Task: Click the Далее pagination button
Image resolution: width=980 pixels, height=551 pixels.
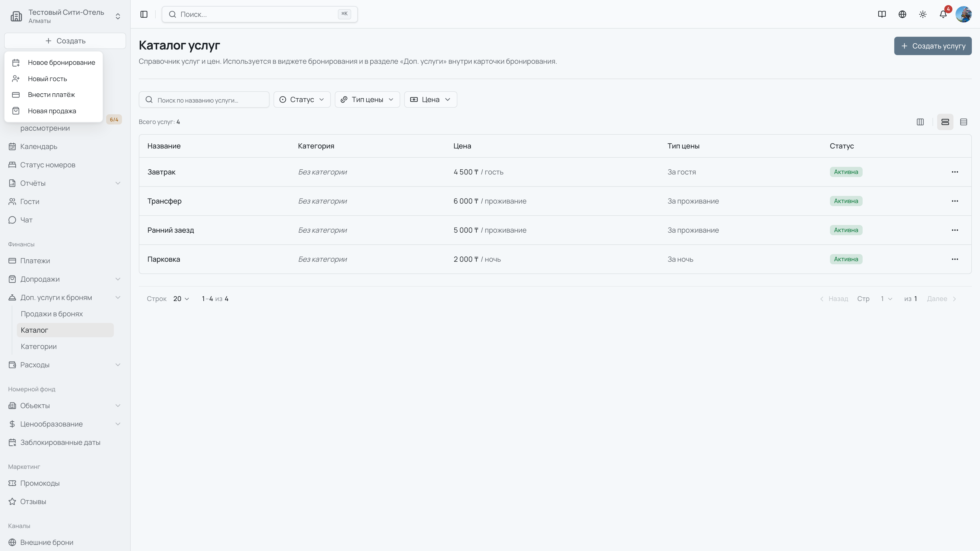Action: [x=942, y=299]
